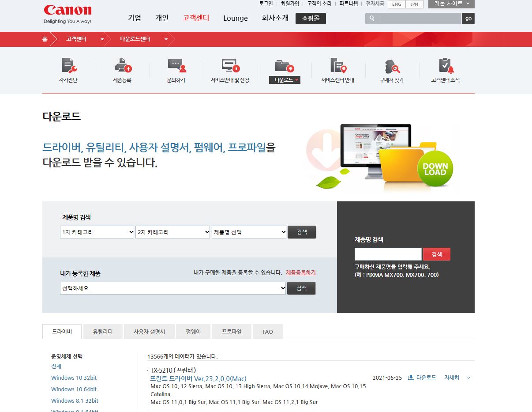Open the 서비스센터 안내 location icon
The height and width of the screenshot is (412, 532).
338,66
